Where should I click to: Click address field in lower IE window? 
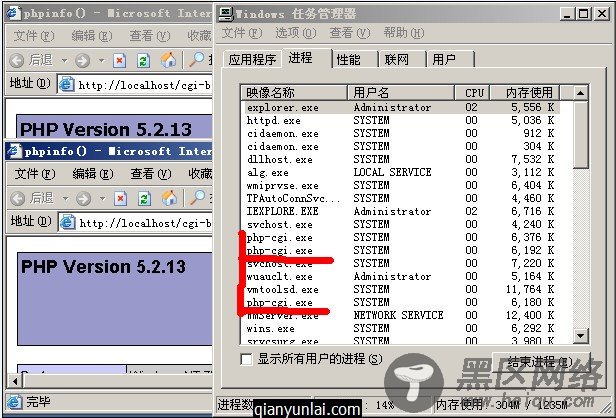click(135, 223)
